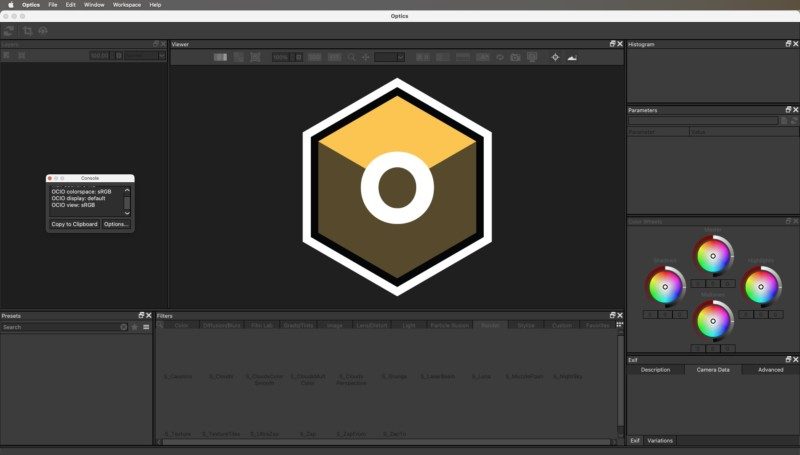The image size is (800, 455).
Task: Open the Apple menu
Action: pos(11,5)
